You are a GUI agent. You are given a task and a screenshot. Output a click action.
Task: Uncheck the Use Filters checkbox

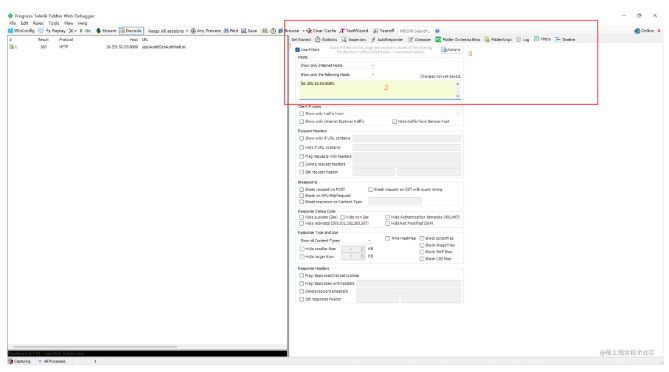tap(297, 49)
